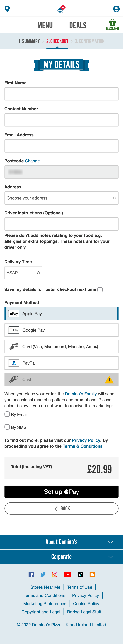
Task: Open the store locator pin icon
Action: [7, 9]
